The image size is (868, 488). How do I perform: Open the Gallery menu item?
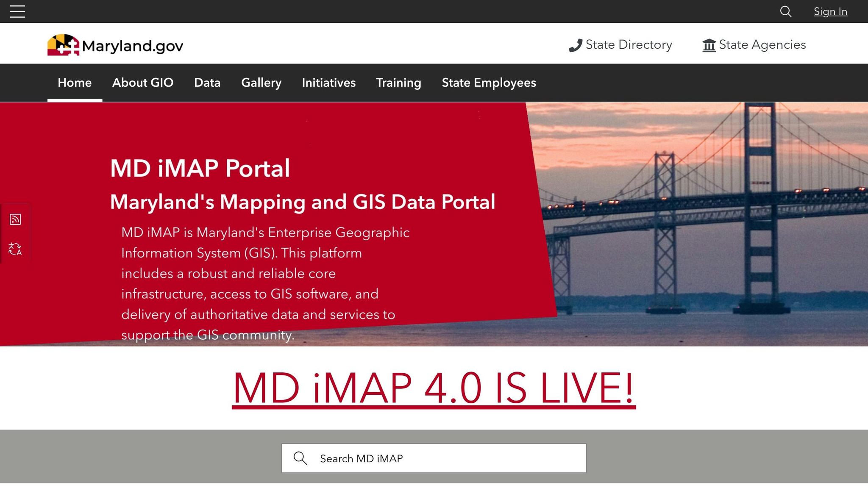click(261, 83)
